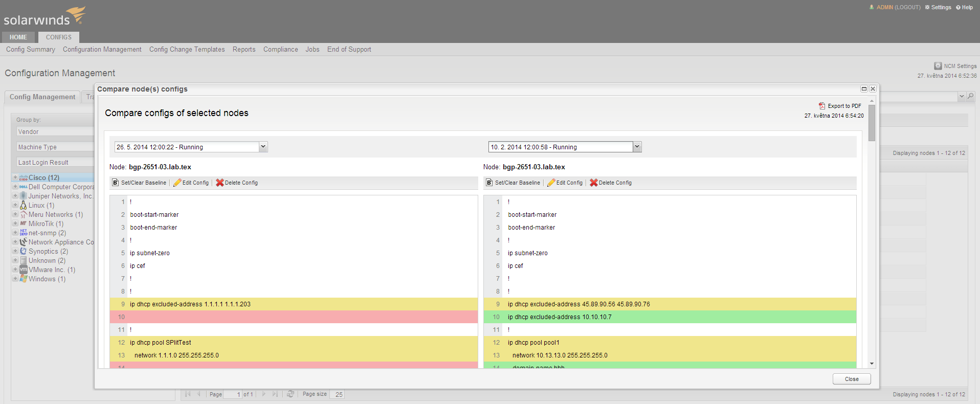Open the Vendor group-by combo box

[x=55, y=131]
